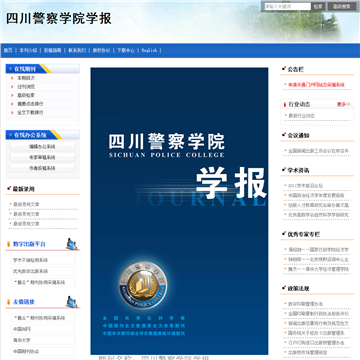The height and width of the screenshot is (360, 360).
Task: Click the red arrow beside 全文下载排行
Action: click(12, 113)
